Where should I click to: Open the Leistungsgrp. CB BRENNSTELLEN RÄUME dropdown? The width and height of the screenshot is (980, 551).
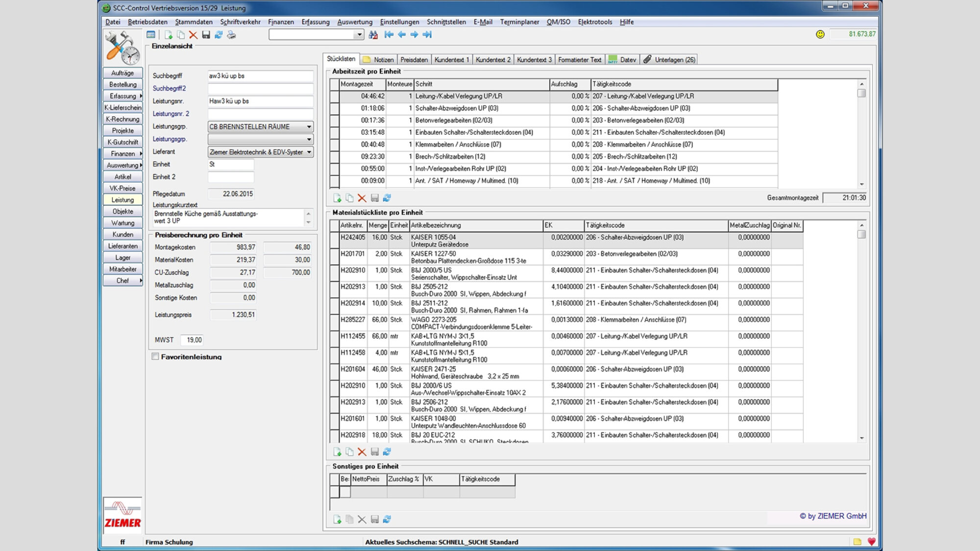[309, 126]
